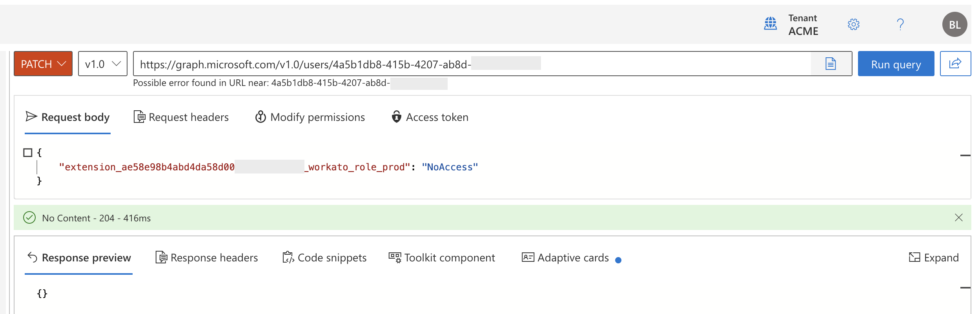Click the request editor minimap dash marker

click(x=965, y=155)
